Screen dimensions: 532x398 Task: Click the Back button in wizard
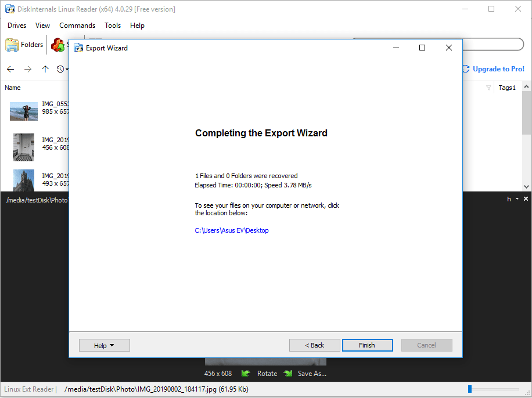coord(315,345)
